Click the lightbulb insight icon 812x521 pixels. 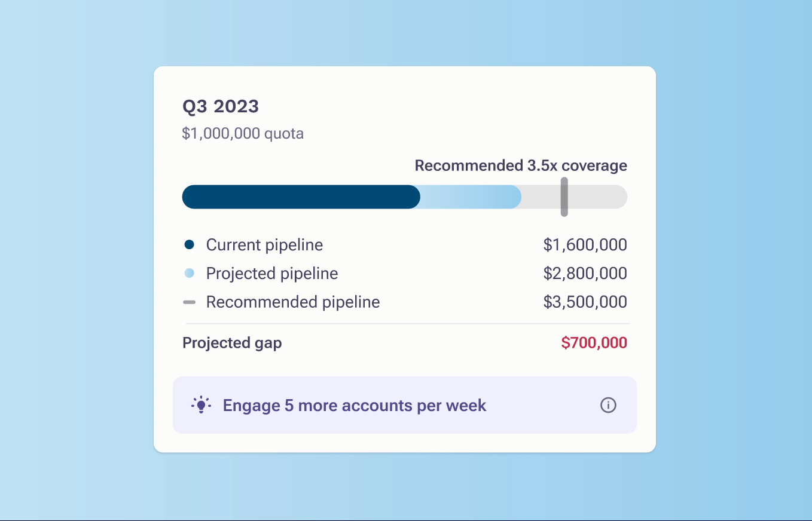tap(201, 404)
